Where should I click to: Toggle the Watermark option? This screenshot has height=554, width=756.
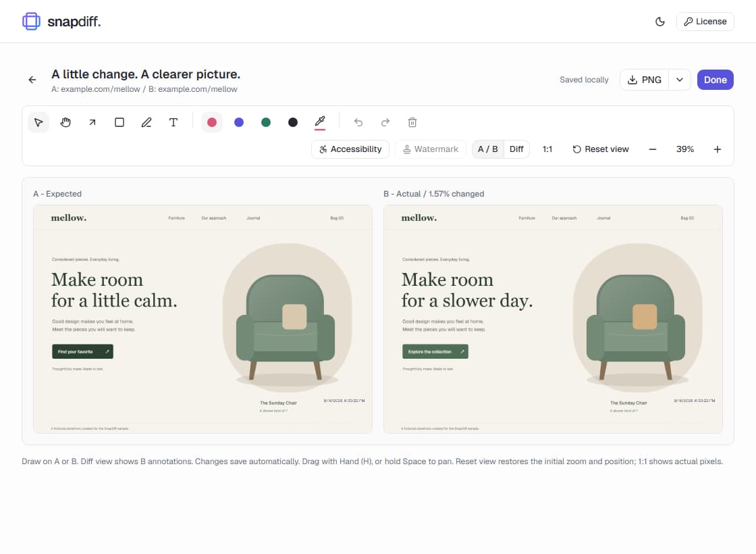coord(431,149)
